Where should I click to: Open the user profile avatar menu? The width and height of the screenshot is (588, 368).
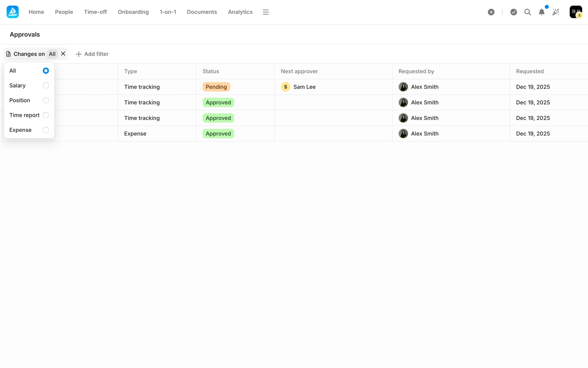point(575,12)
